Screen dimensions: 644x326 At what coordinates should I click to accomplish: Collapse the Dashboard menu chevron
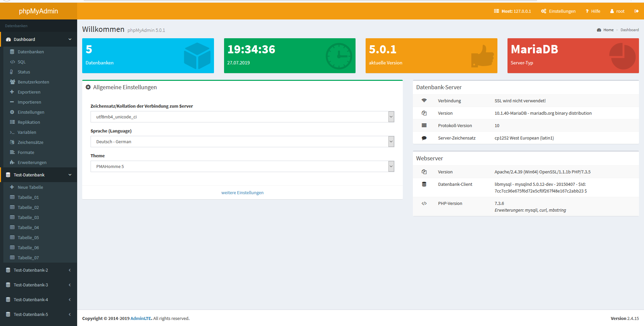pos(70,39)
